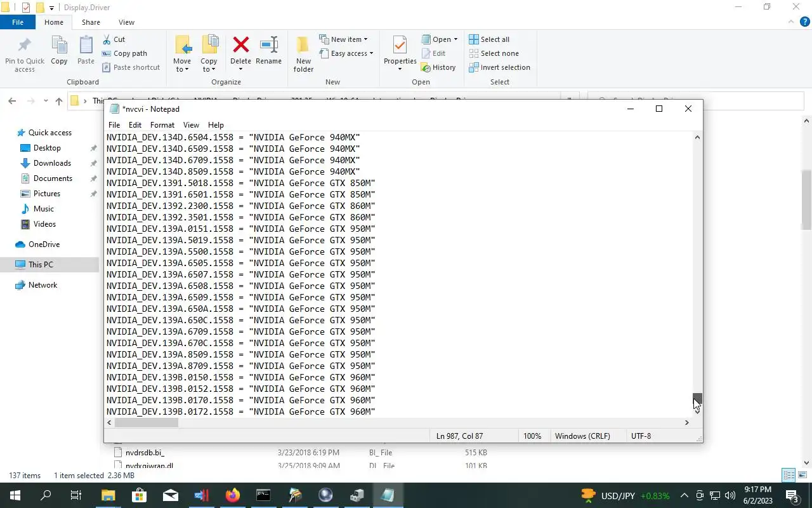The width and height of the screenshot is (812, 508).
Task: Click Notepad scroll right arrow
Action: tap(686, 422)
